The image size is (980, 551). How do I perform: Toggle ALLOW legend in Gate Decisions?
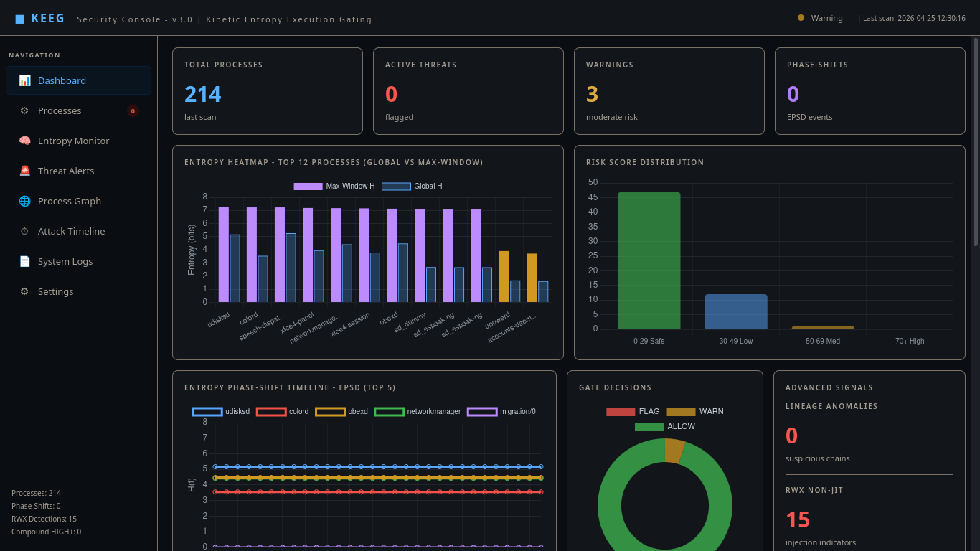coord(665,427)
